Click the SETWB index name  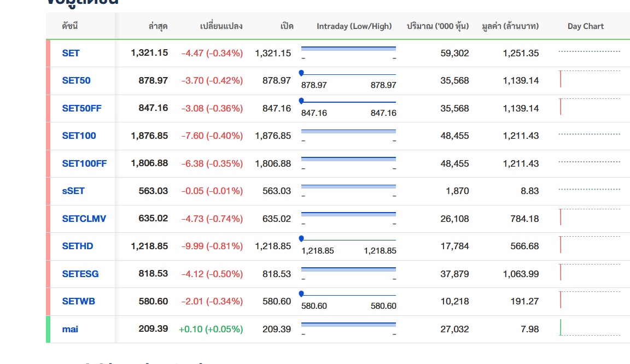click(x=78, y=301)
